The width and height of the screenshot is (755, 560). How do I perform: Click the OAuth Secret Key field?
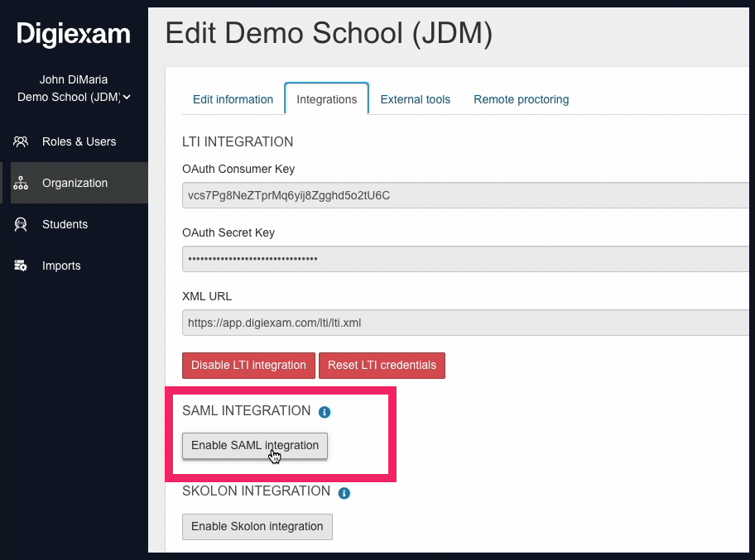pos(465,259)
